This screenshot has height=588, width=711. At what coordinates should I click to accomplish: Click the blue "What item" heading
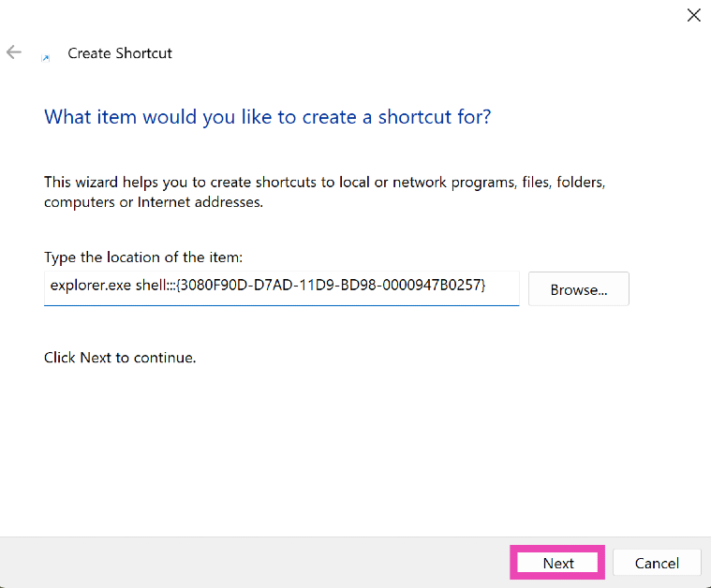pos(267,117)
